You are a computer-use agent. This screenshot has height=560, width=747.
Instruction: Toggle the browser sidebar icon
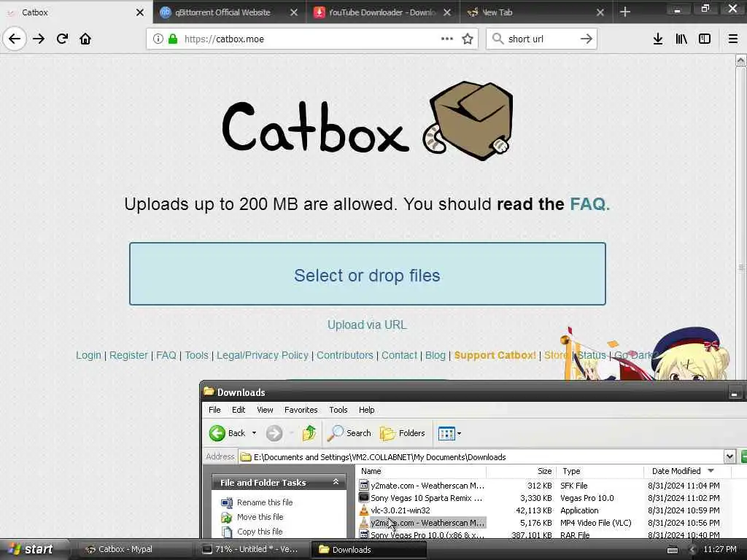[705, 39]
